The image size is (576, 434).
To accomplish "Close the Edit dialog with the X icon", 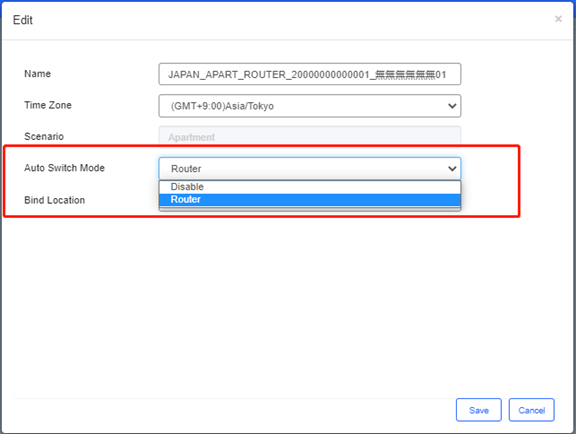I will click(558, 19).
